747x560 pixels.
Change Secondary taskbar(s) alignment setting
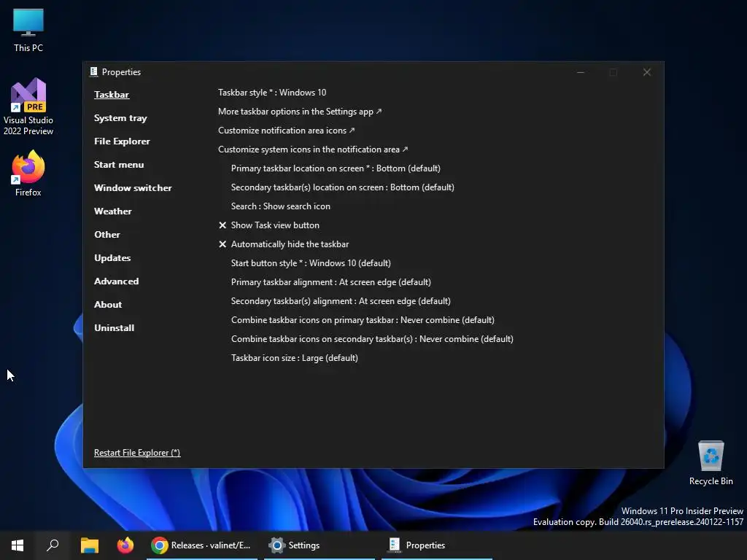click(341, 301)
